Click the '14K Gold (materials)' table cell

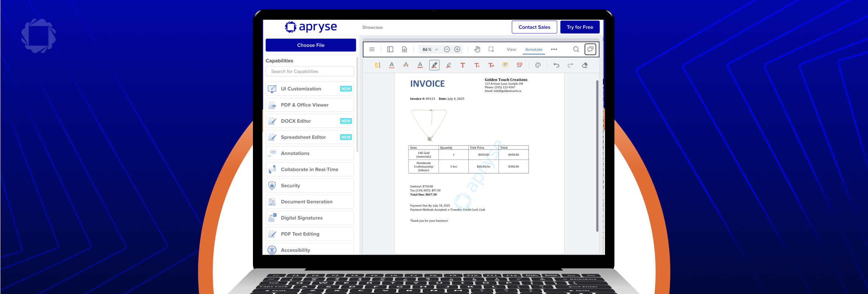pyautogui.click(x=424, y=155)
